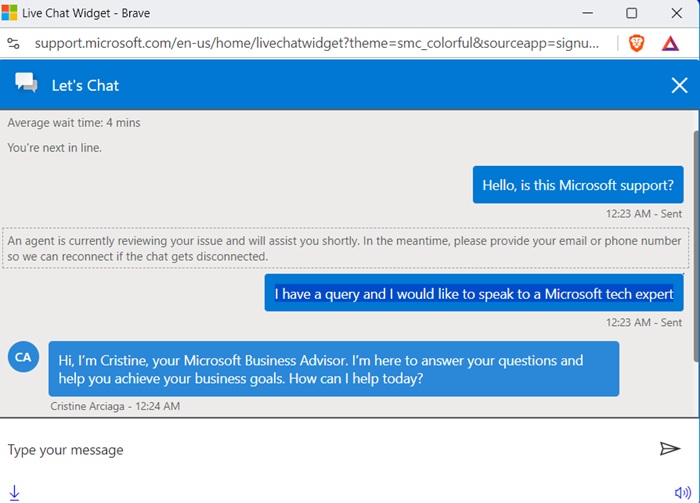Screen dimensions: 700x503
Task: Minimize the Live Chat Widget window
Action: pos(588,13)
